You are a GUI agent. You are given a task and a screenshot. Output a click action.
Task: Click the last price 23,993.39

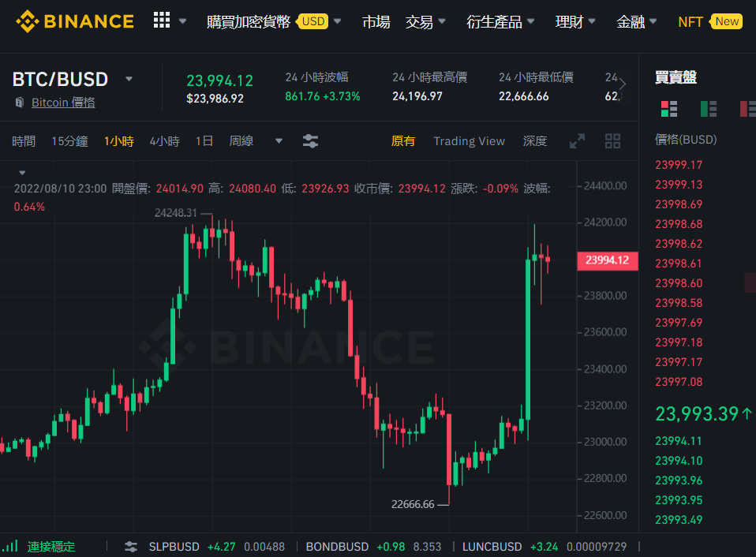(x=697, y=413)
